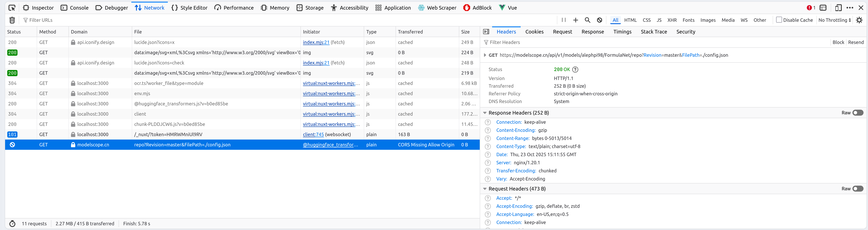This screenshot has width=868, height=230.
Task: Open request blocking icon
Action: click(x=599, y=20)
